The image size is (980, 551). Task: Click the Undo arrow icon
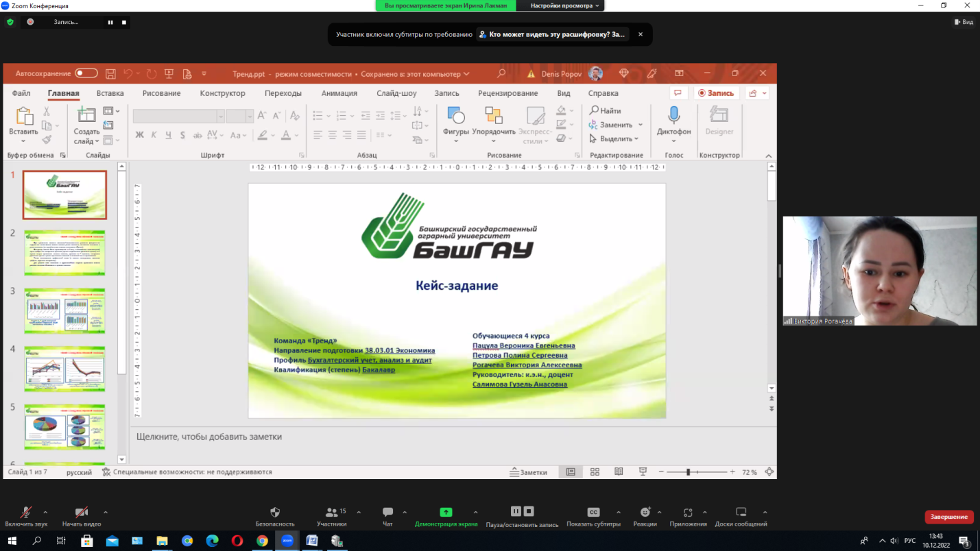pyautogui.click(x=128, y=73)
